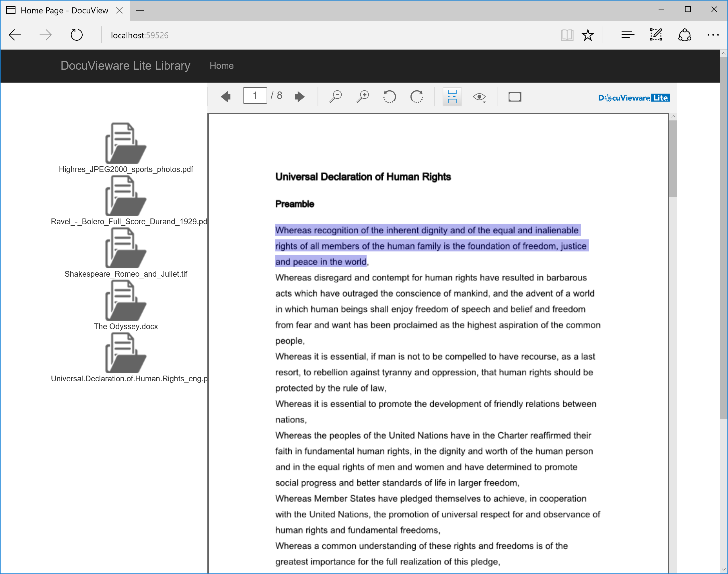Viewport: 728px width, 574px height.
Task: Add page to favorites star
Action: coord(588,35)
